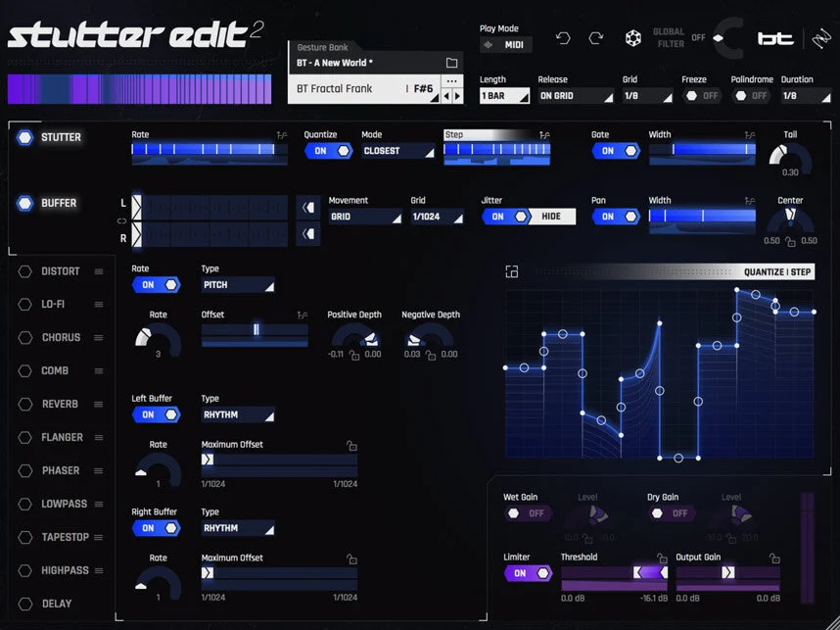Select the STUTTER module hexagon icon
This screenshot has width=840, height=630.
tap(26, 137)
